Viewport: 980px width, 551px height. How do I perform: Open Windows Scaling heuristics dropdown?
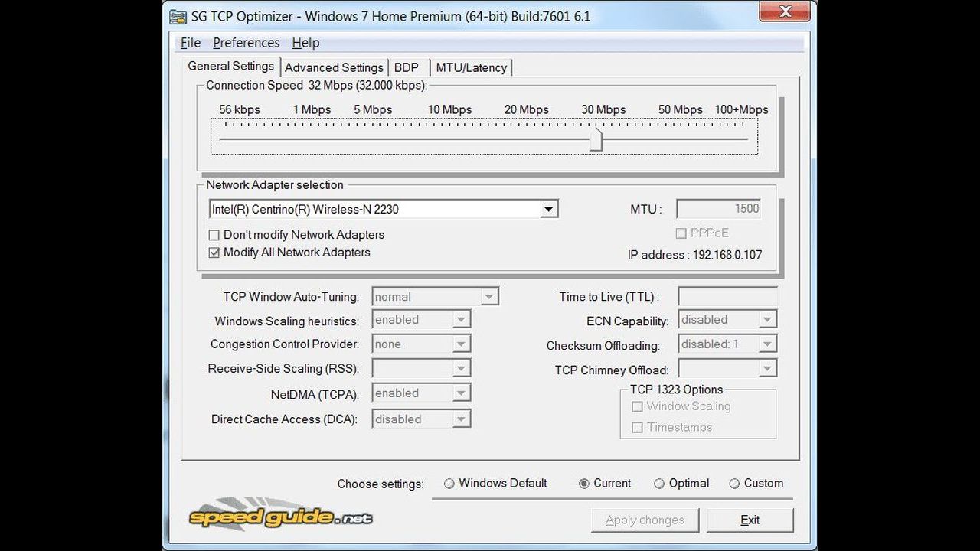461,320
